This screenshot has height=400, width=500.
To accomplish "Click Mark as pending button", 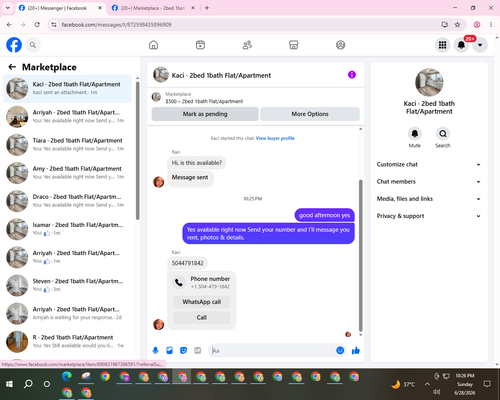I will tap(205, 114).
